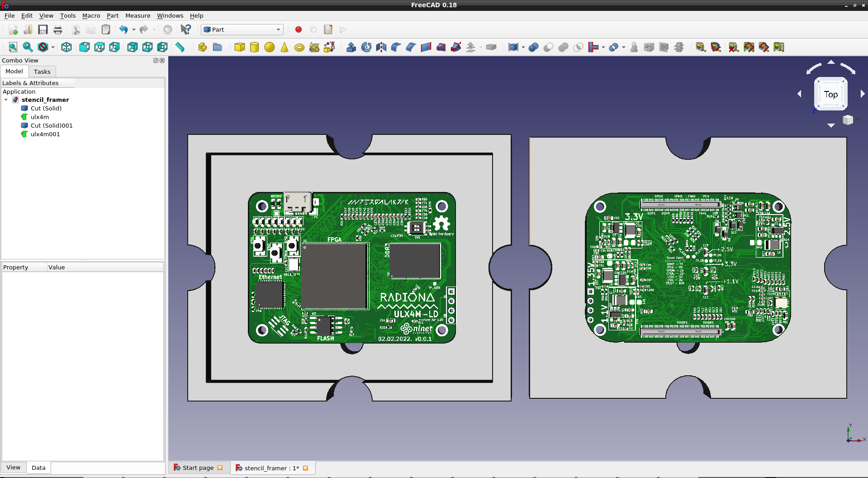Create a Box solid primitive
The width and height of the screenshot is (868, 478).
click(x=239, y=47)
